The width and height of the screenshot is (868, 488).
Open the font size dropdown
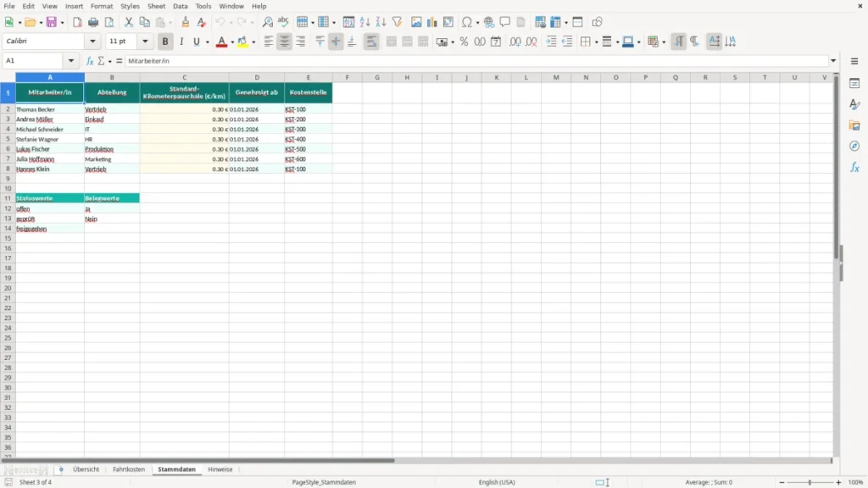tap(145, 41)
